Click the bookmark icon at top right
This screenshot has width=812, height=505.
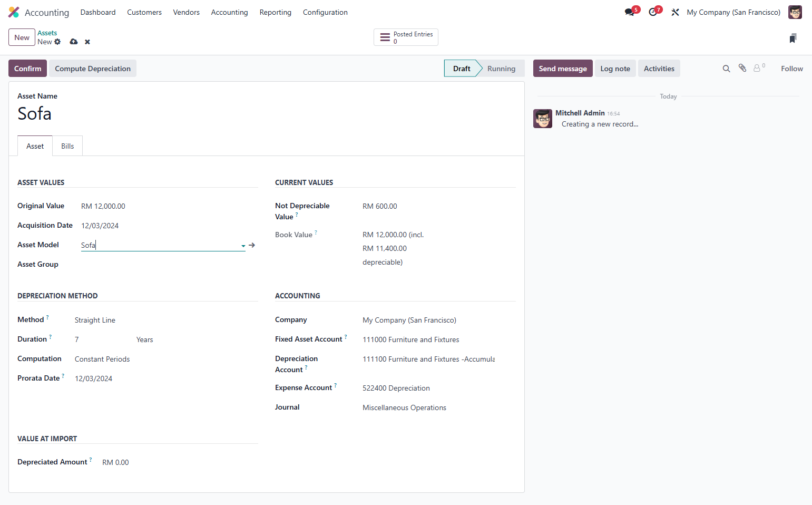click(x=793, y=38)
